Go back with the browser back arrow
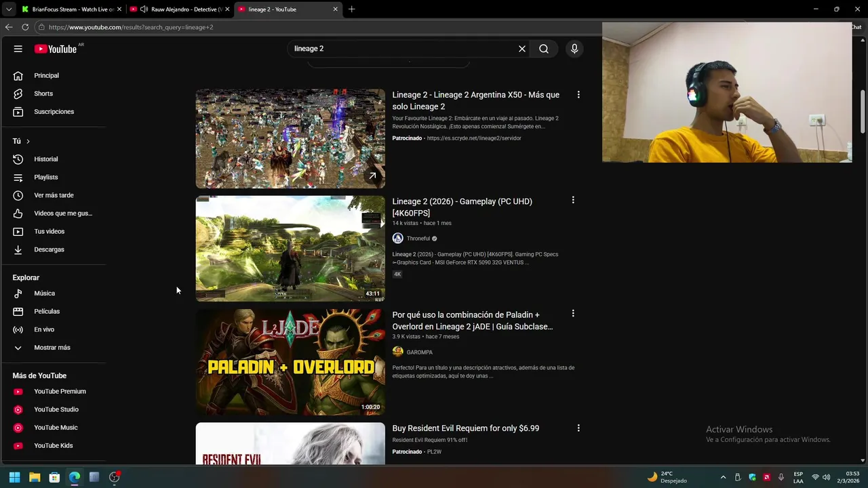Image resolution: width=868 pixels, height=488 pixels. (x=9, y=27)
